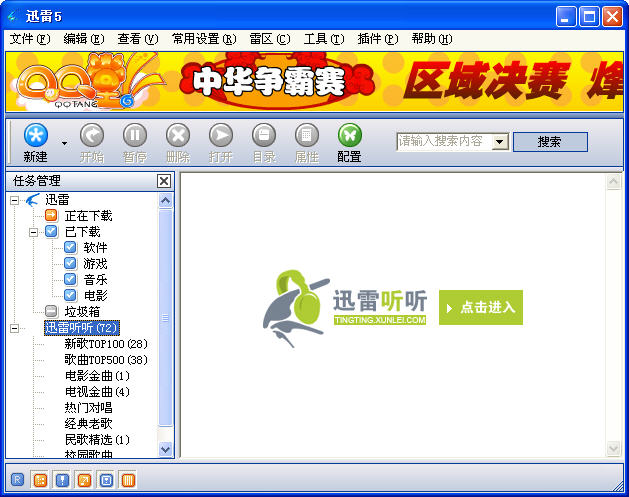
Task: Click the orange grid icon in status bar
Action: [x=40, y=480]
